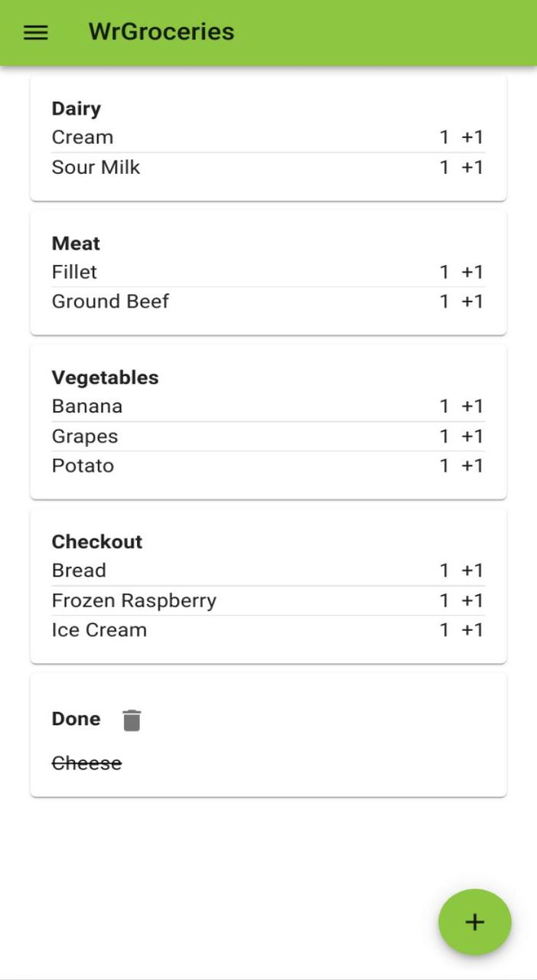Open the navigation hamburger menu
This screenshot has width=537, height=980.
coord(34,31)
